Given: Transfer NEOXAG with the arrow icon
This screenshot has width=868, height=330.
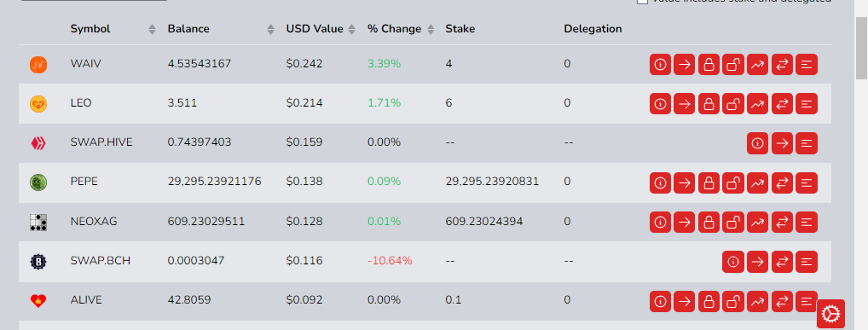Looking at the screenshot, I should [684, 222].
